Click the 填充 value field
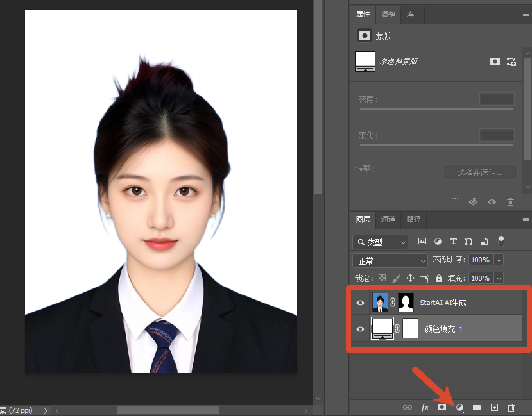Screen dimensions: 532x416 point(481,278)
